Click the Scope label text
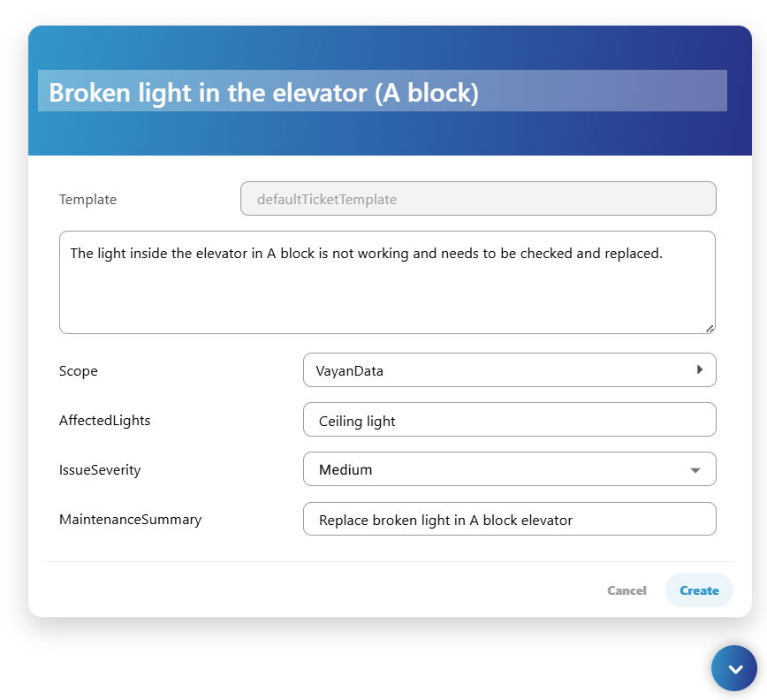Screen dimensions: 767x700 pos(79,371)
